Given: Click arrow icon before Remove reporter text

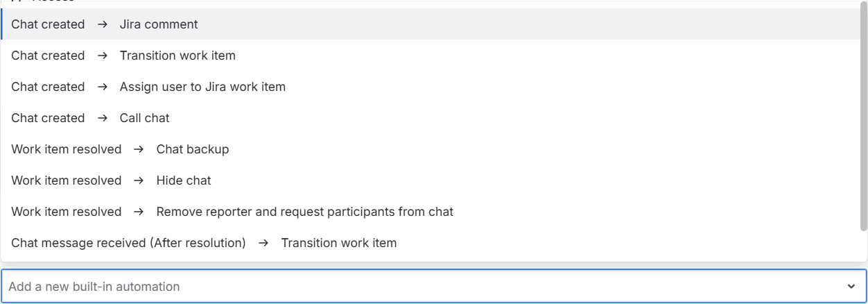Looking at the screenshot, I should pyautogui.click(x=139, y=212).
